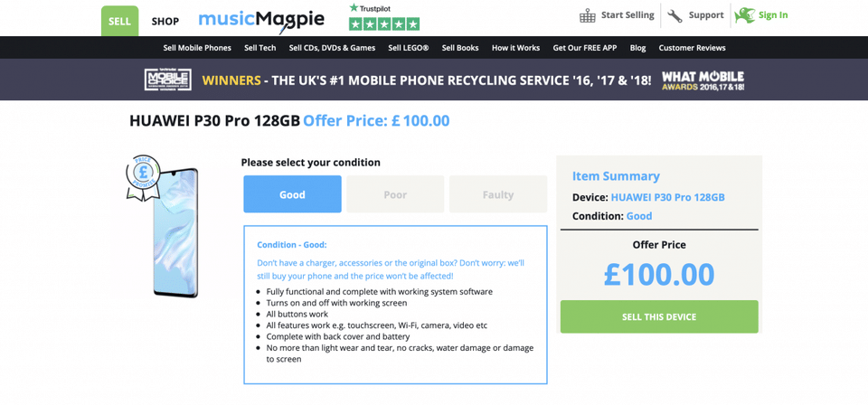The width and height of the screenshot is (868, 405).
Task: Click the Start Selling basket icon
Action: (x=588, y=15)
